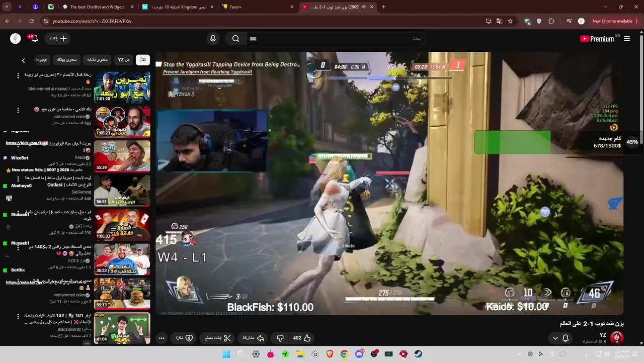The height and width of the screenshot is (362, 644).
Task: Open new tab with the plus button
Action: point(383,7)
